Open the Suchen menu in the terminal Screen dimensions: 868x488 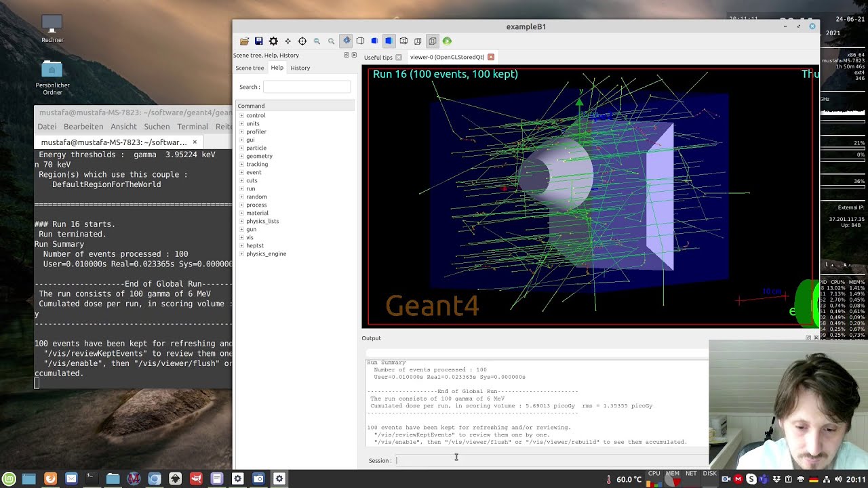[x=157, y=127]
